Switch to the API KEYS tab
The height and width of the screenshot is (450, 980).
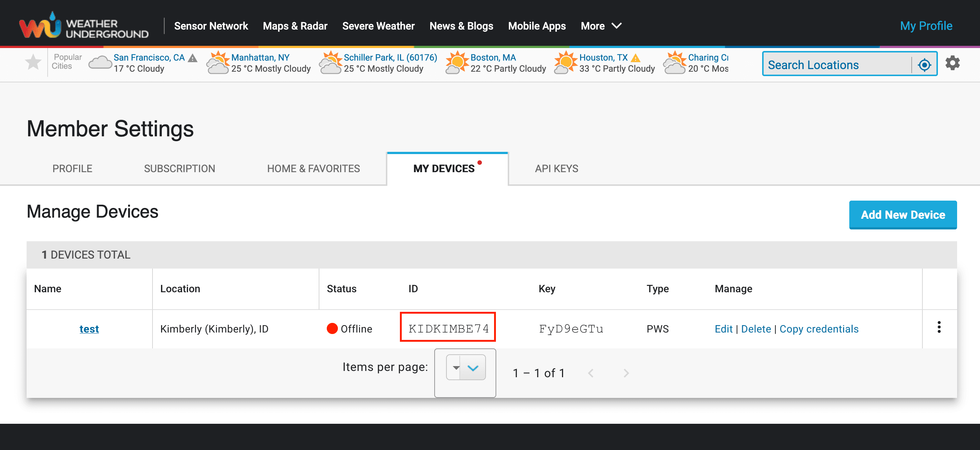(x=556, y=168)
